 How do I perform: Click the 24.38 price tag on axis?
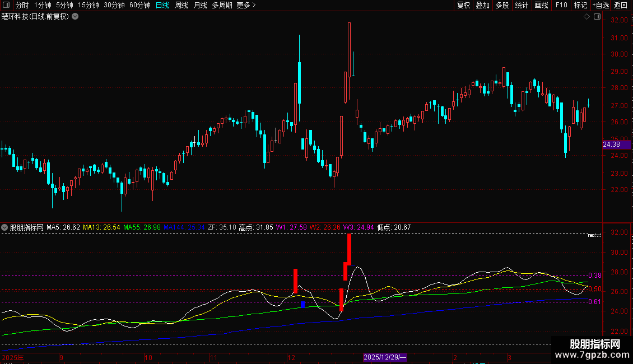[x=616, y=144]
